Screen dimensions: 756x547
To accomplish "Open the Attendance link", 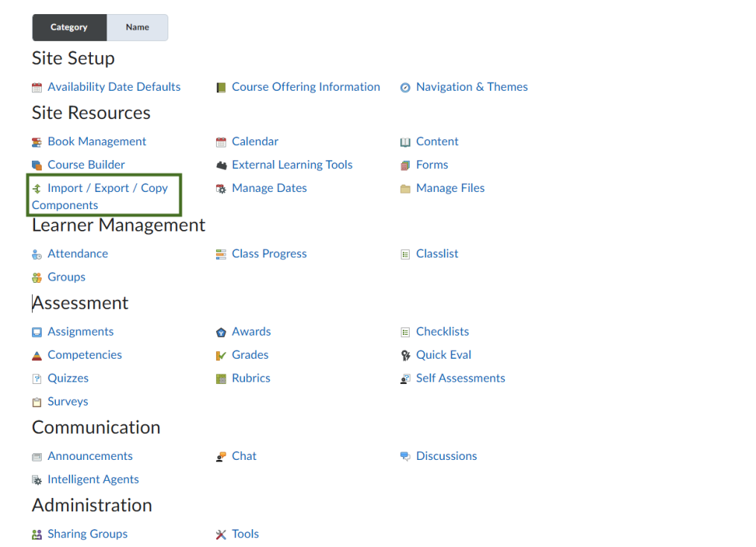I will (77, 254).
